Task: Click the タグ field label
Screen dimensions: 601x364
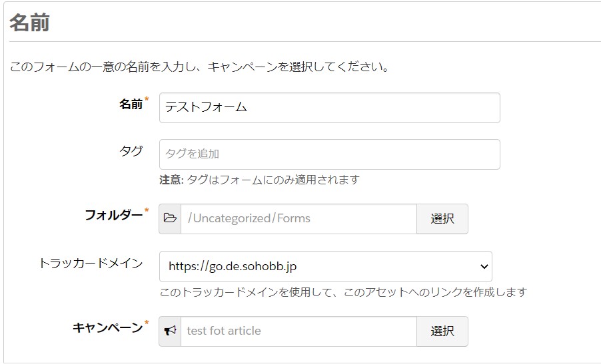Action: 131,151
